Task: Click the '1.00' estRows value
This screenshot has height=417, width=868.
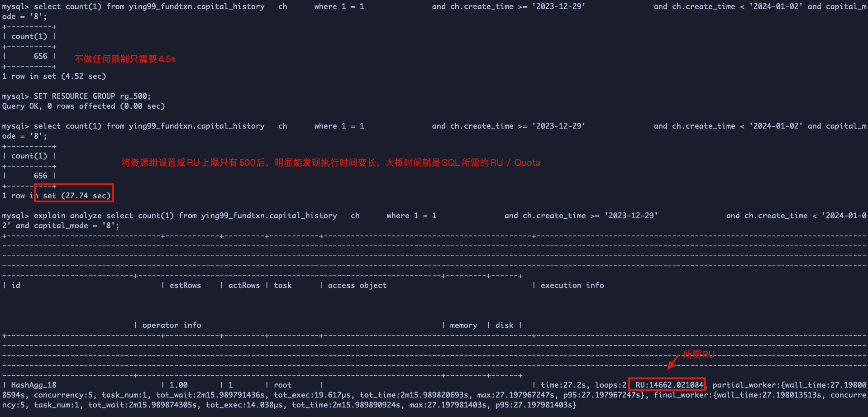Action: [x=179, y=385]
